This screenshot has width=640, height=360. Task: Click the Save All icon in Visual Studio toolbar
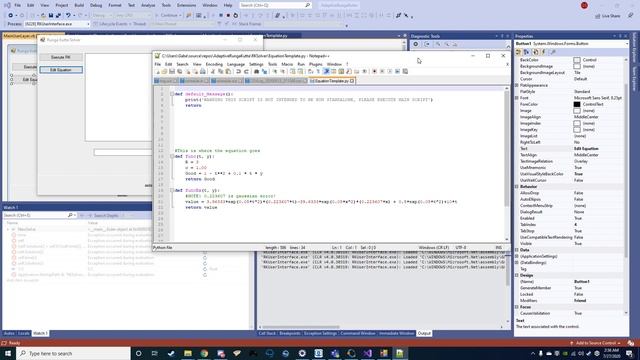[x=58, y=16]
